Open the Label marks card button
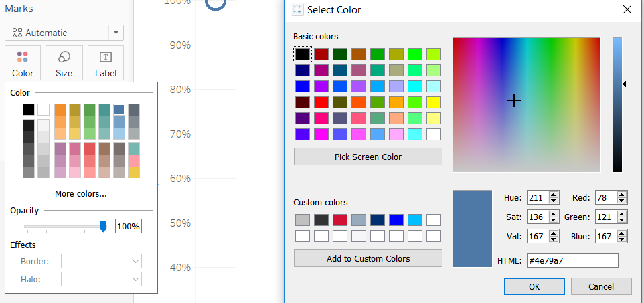 [106, 63]
